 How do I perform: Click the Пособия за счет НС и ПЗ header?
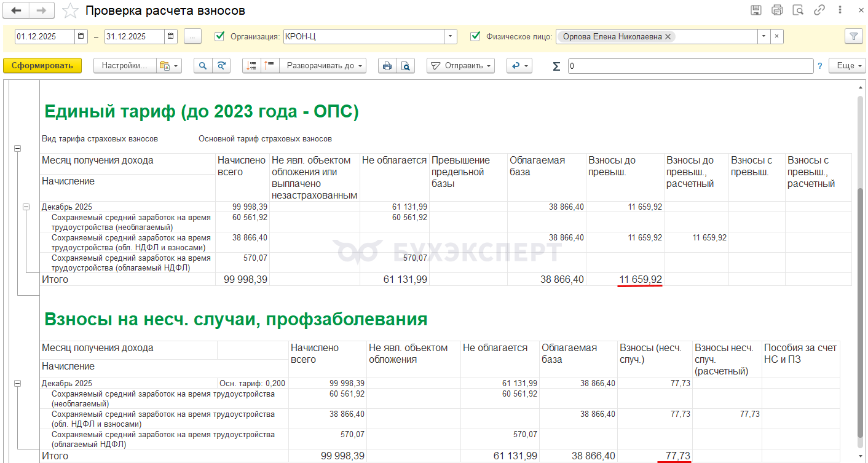[x=801, y=360]
